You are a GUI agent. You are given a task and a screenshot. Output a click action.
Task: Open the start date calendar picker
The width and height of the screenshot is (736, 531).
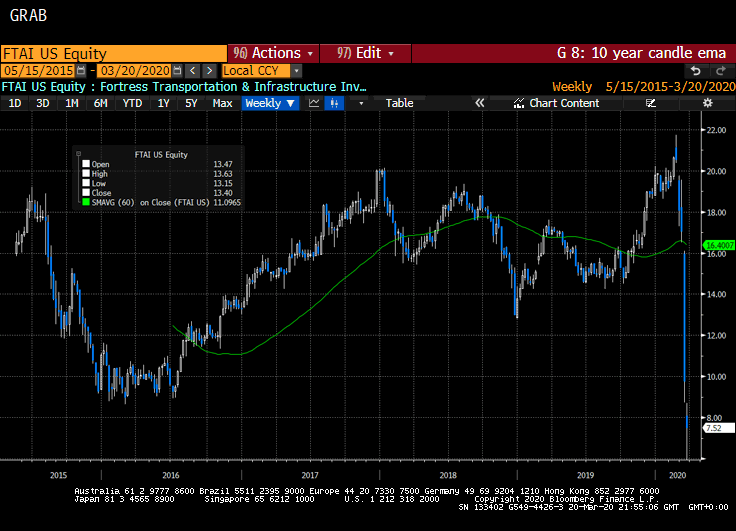[x=80, y=71]
